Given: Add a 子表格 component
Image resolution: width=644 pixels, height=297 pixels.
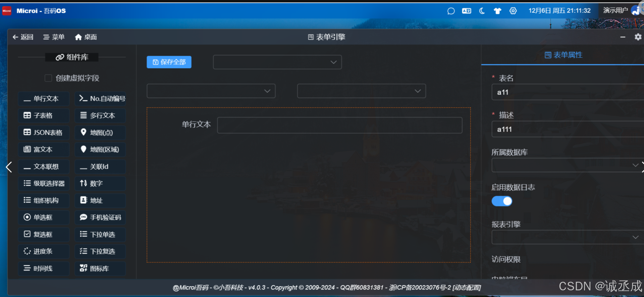Looking at the screenshot, I should point(44,116).
